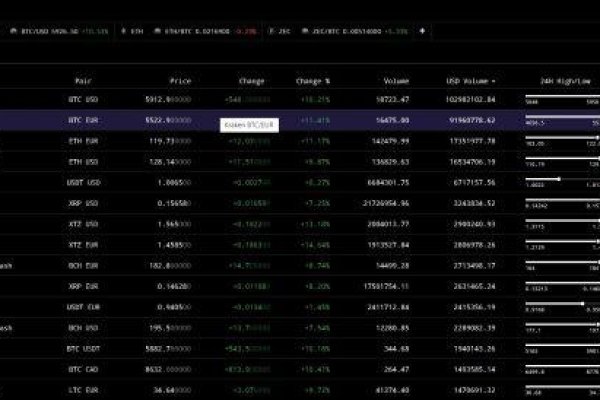The width and height of the screenshot is (600, 400).
Task: Click the 24H high/low bar for BTC USD
Action: (562, 97)
